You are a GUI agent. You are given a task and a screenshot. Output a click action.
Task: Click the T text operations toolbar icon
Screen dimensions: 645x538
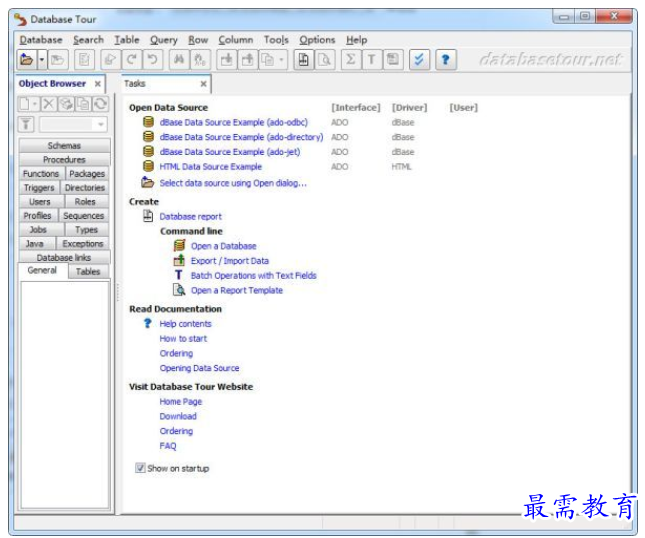[x=372, y=60]
